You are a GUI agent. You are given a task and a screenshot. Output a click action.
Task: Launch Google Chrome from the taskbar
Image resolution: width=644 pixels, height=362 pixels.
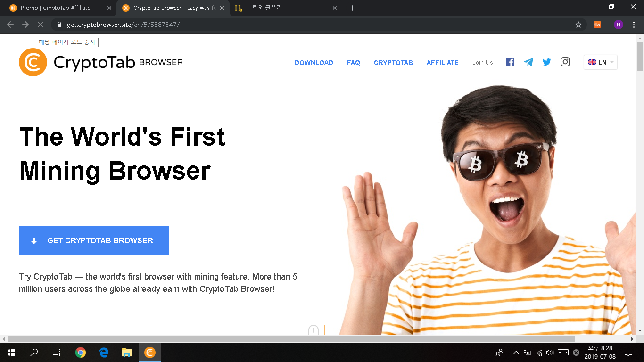(81, 353)
